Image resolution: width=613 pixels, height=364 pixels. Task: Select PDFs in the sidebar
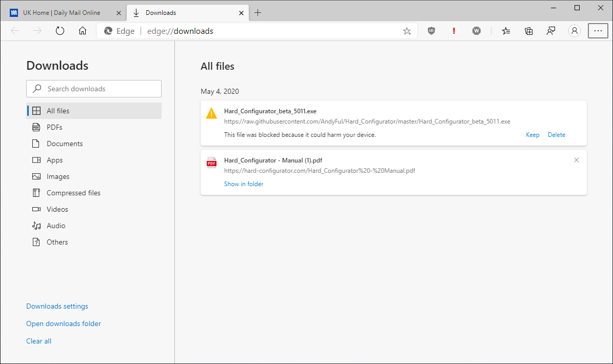54,127
